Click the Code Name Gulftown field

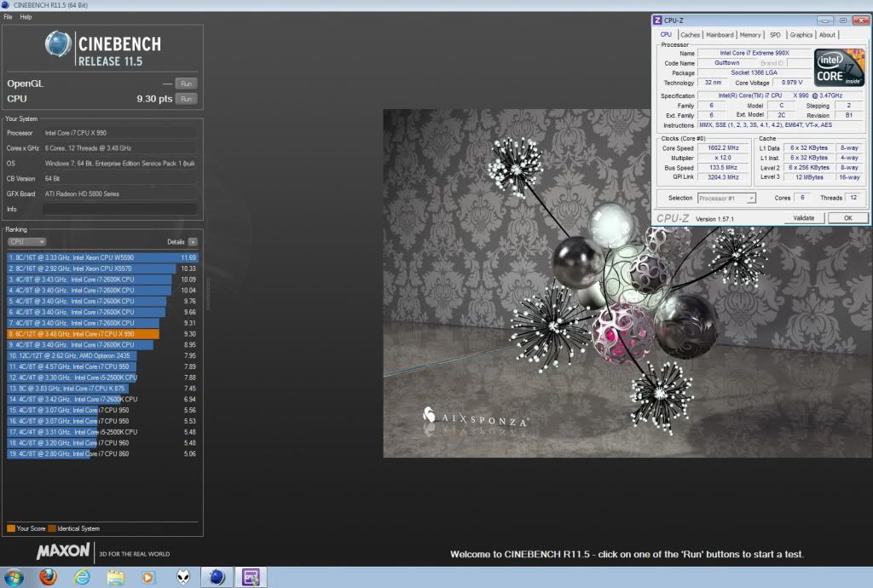pyautogui.click(x=727, y=63)
